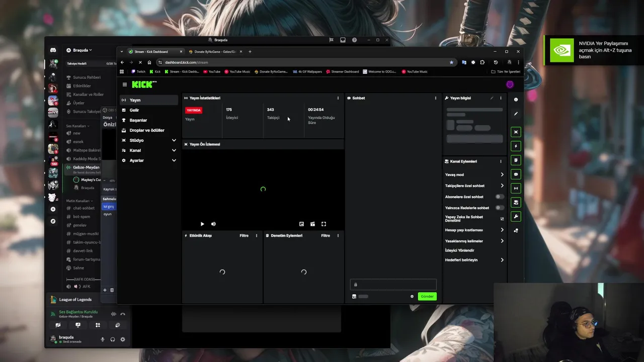Toggle Discord screen share button
Image resolution: width=644 pixels, height=362 pixels.
coord(78,325)
